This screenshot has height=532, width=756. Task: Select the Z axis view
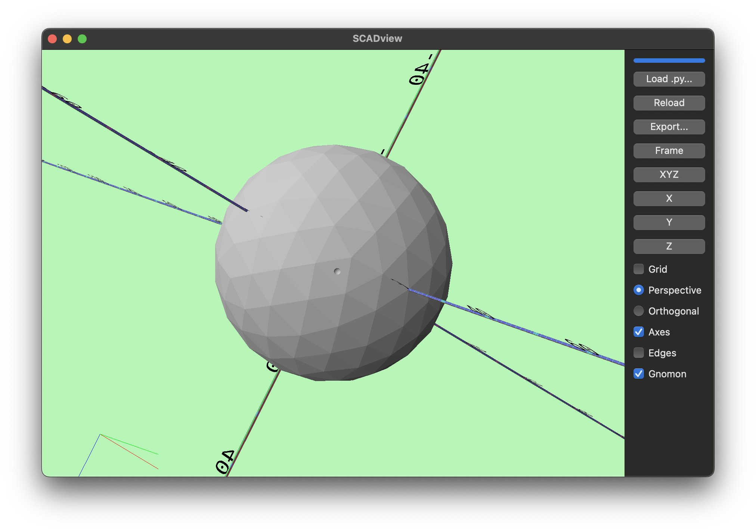point(669,246)
